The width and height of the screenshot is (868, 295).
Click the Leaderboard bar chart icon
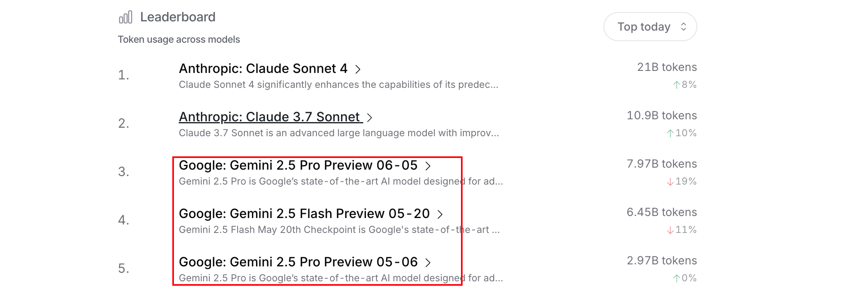(126, 17)
